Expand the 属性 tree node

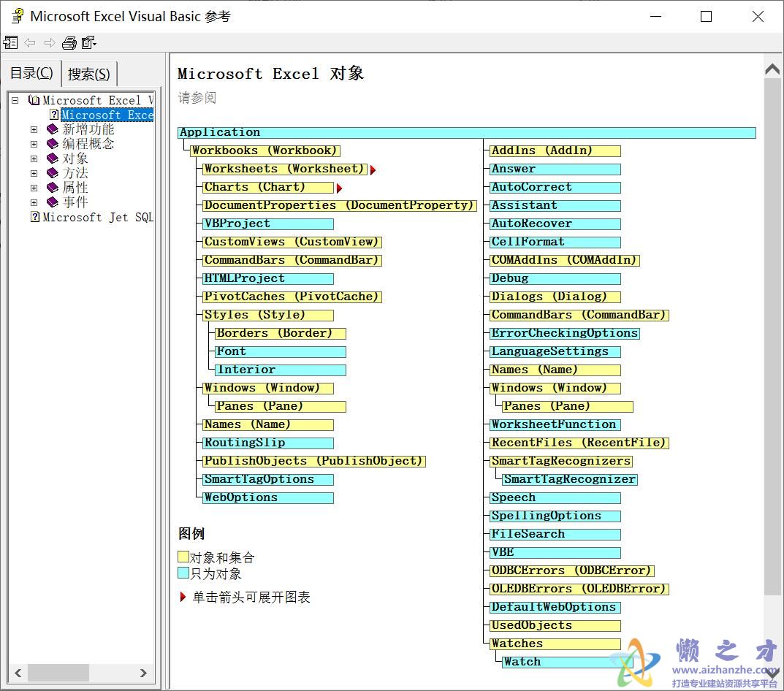pos(34,188)
